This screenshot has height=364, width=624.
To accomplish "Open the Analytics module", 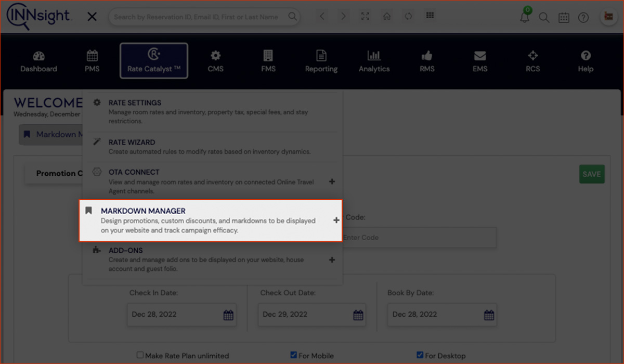I will [374, 61].
